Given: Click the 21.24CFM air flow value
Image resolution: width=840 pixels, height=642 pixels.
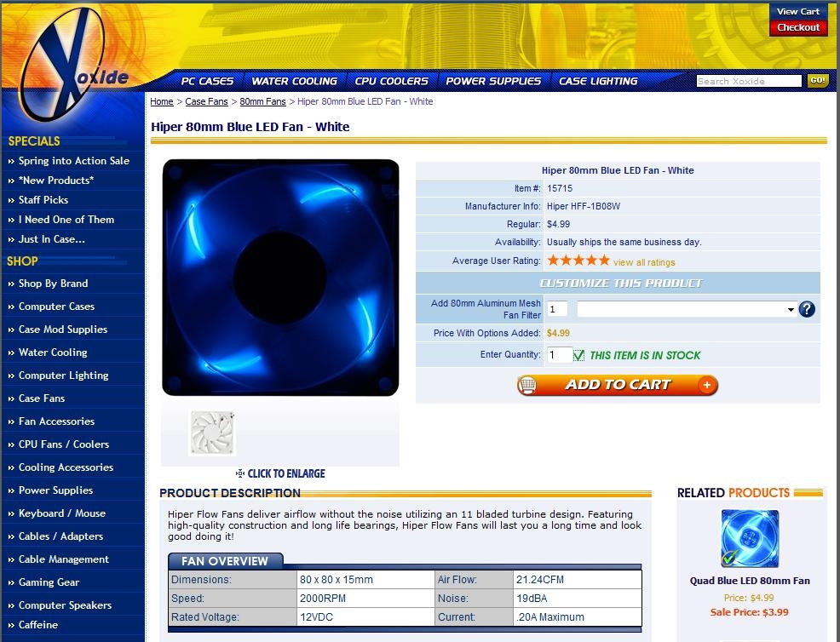Looking at the screenshot, I should [540, 579].
